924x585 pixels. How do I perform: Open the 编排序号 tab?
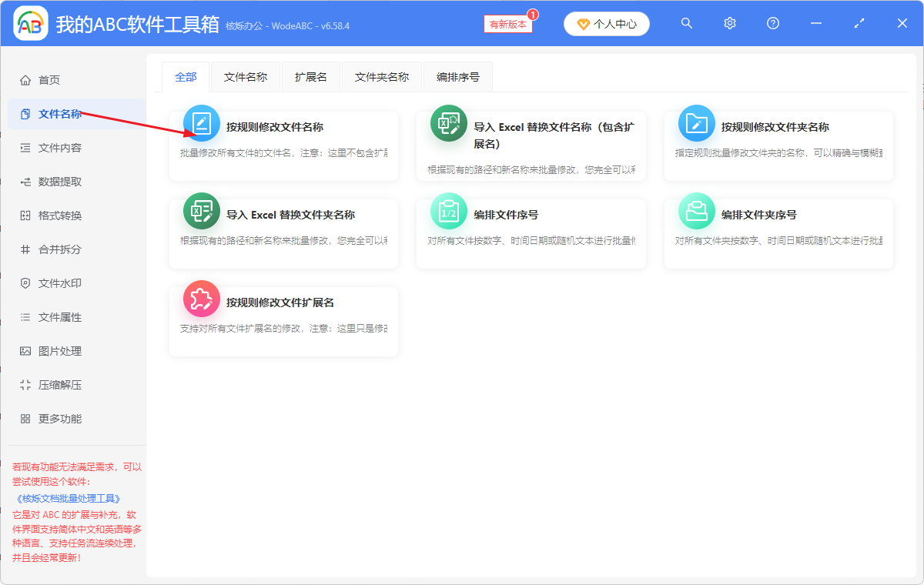tap(457, 77)
